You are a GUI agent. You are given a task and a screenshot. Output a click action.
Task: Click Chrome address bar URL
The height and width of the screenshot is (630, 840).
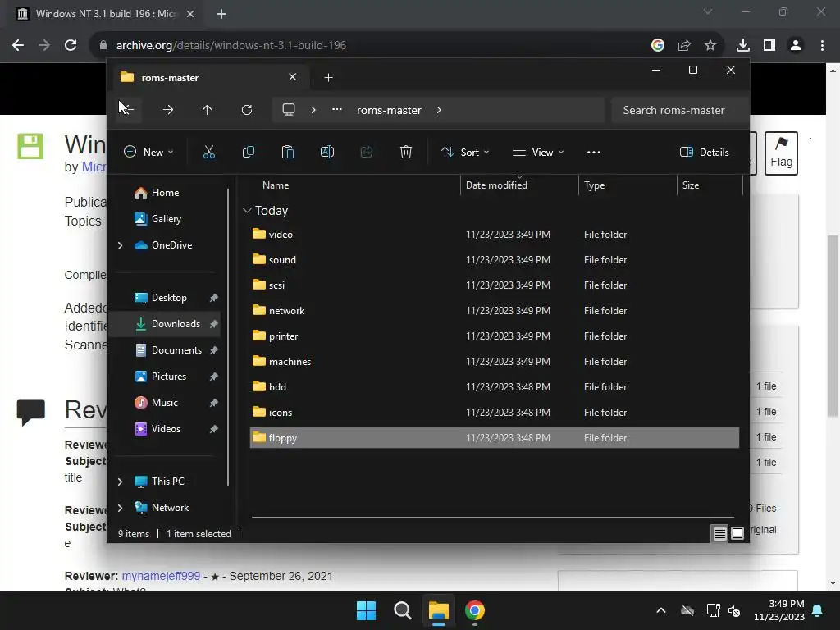[x=231, y=45]
